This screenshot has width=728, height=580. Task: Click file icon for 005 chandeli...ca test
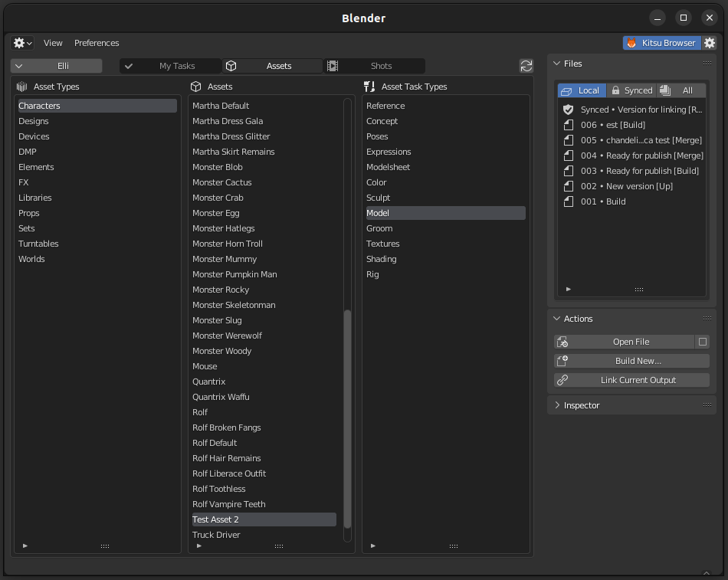tap(569, 140)
